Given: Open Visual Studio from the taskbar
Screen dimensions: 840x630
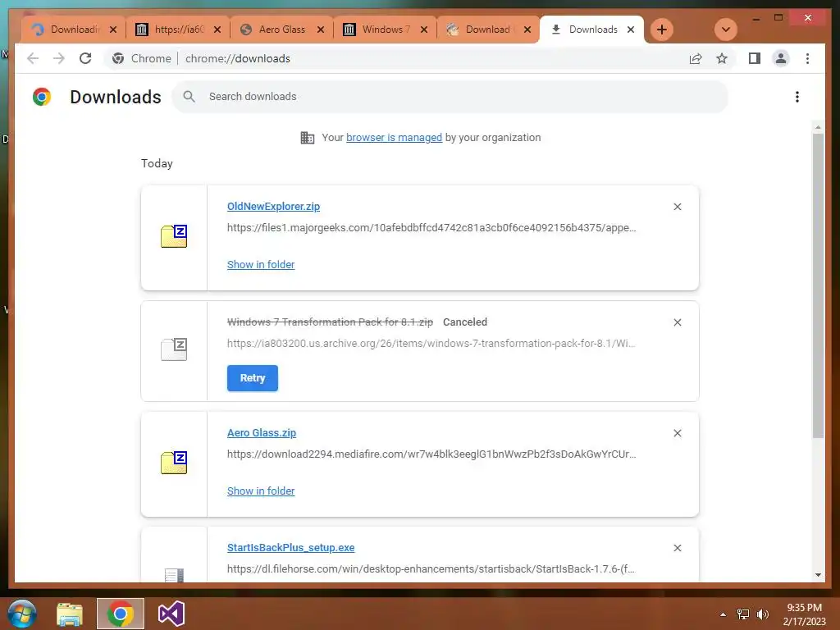Looking at the screenshot, I should (171, 614).
